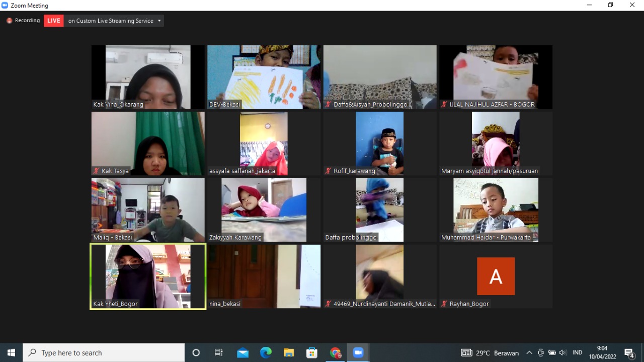Open the volume control in system tray
Screen dimensions: 644x362
[562, 352]
